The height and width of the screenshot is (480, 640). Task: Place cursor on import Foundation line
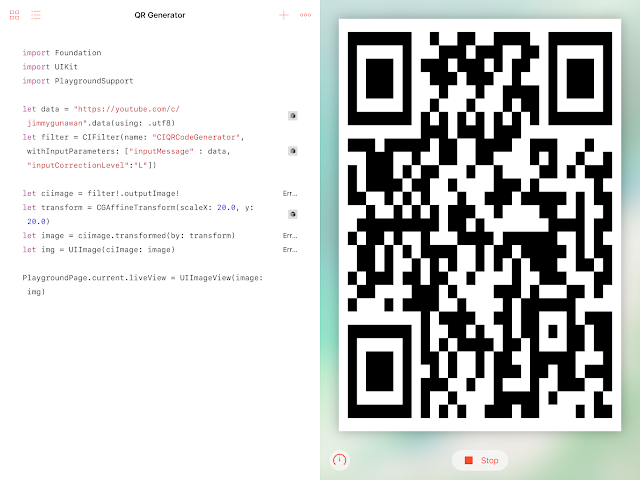pyautogui.click(x=62, y=53)
